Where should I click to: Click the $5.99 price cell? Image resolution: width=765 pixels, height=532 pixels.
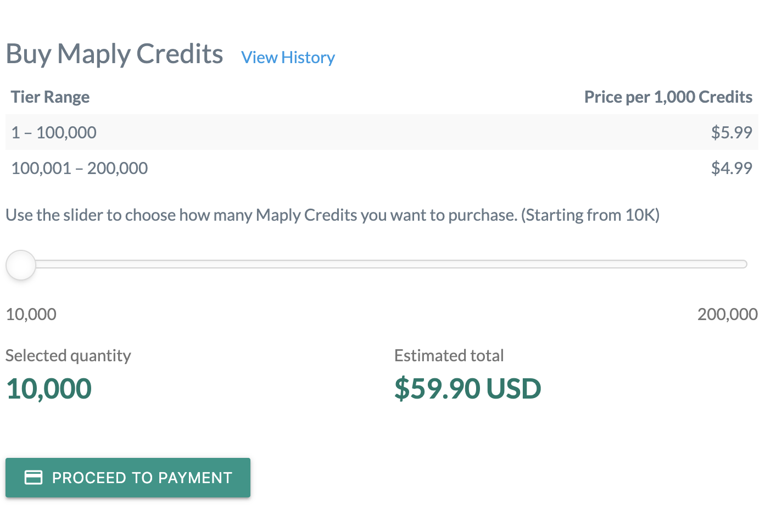coord(731,132)
